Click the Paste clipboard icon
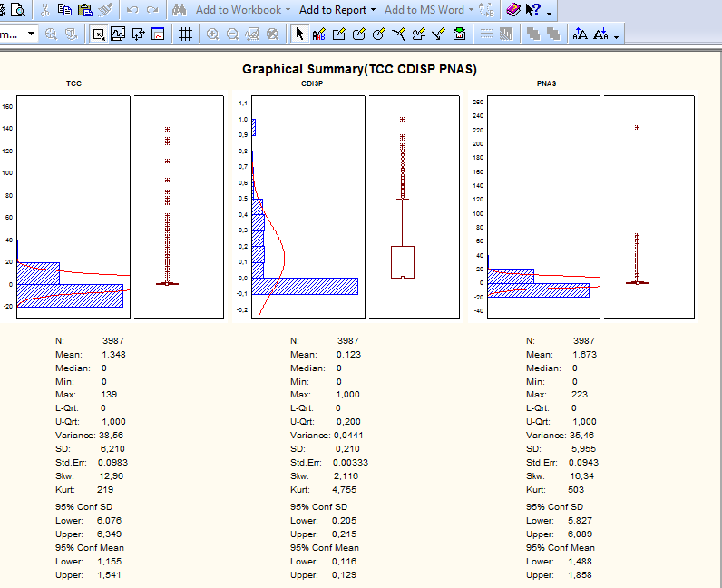The width and height of the screenshot is (722, 588). tap(84, 10)
